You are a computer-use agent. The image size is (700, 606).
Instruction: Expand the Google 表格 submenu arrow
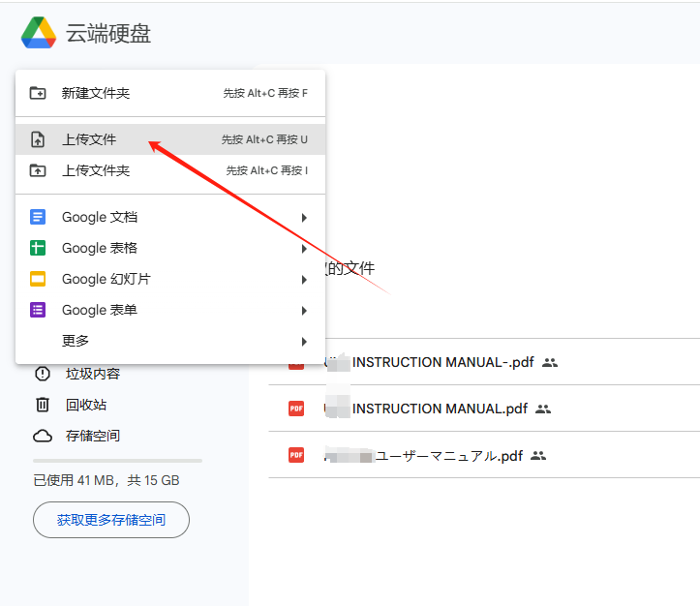pyautogui.click(x=304, y=249)
